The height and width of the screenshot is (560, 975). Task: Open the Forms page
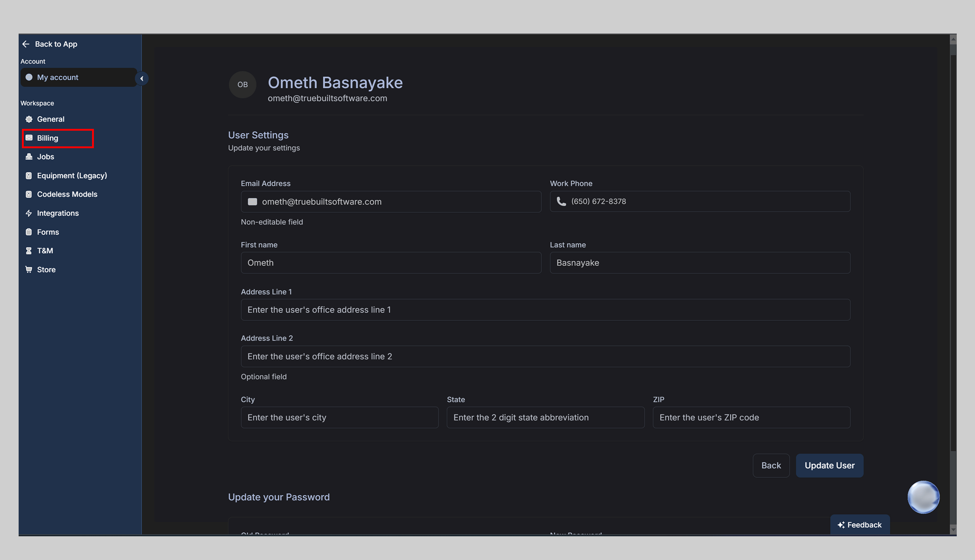click(48, 232)
